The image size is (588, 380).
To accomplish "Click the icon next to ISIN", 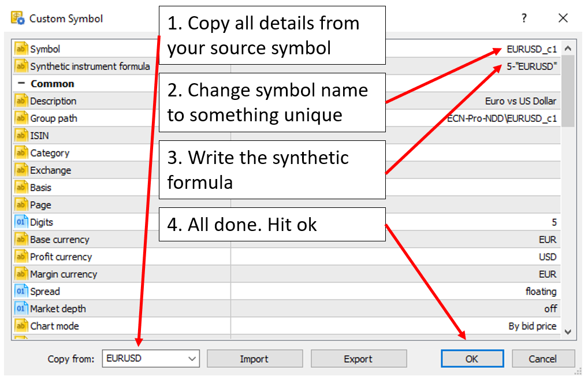I will coord(21,135).
